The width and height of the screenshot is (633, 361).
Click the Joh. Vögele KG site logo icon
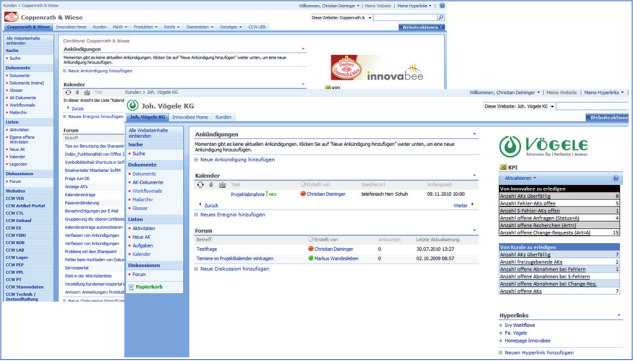tap(132, 105)
